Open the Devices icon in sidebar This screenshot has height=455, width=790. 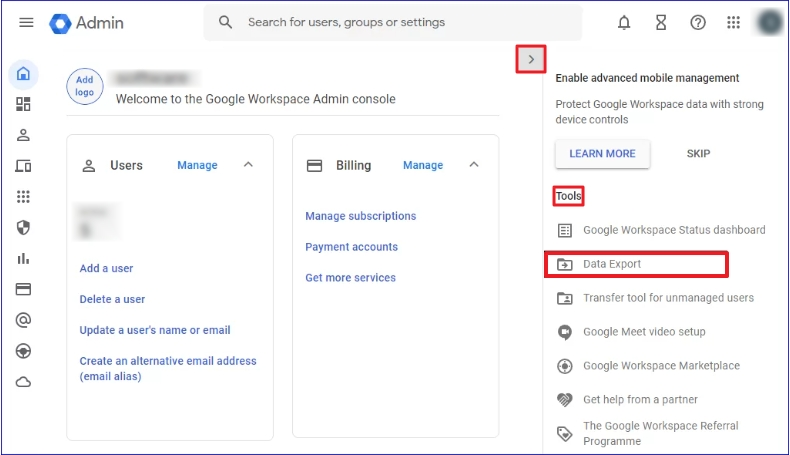23,166
